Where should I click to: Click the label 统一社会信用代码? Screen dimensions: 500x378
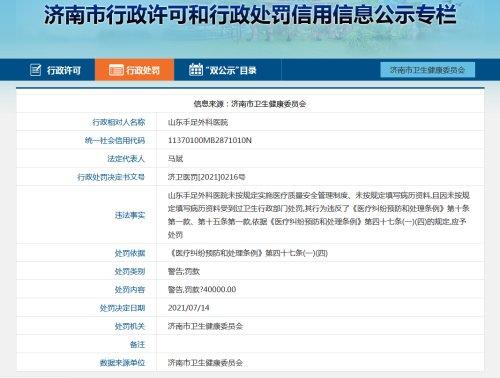[115, 141]
